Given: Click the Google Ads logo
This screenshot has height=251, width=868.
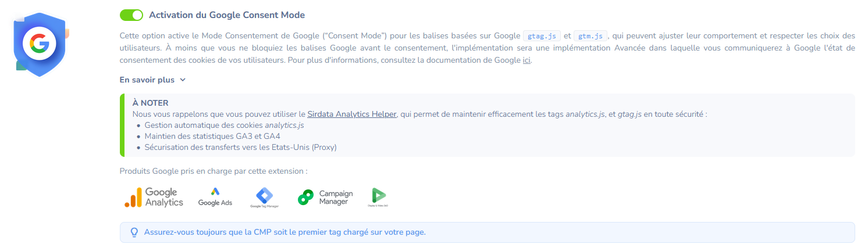Looking at the screenshot, I should coord(215,197).
